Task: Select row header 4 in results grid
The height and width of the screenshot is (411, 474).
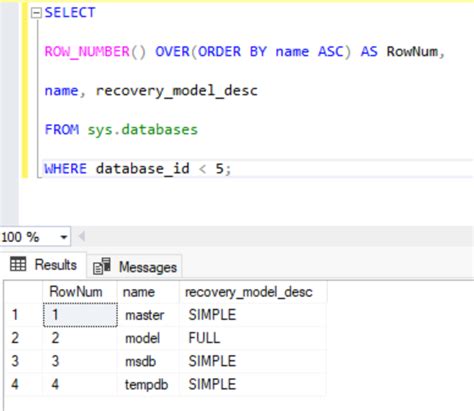Action: 23,384
